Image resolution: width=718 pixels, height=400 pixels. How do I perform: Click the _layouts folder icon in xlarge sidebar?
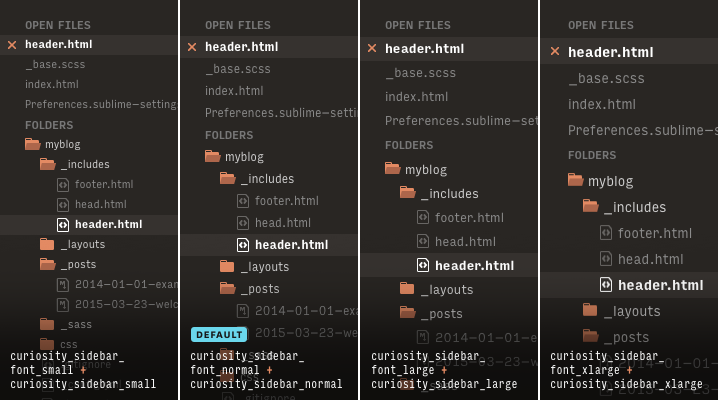coord(590,310)
